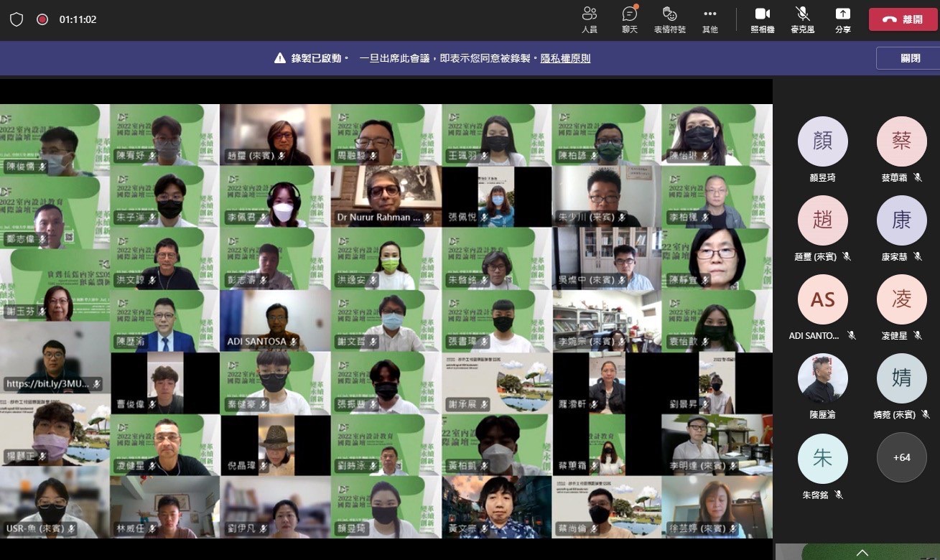The image size is (940, 560).
Task: Click muted mic icon on 劉伊凡 video tile
Action: click(263, 529)
